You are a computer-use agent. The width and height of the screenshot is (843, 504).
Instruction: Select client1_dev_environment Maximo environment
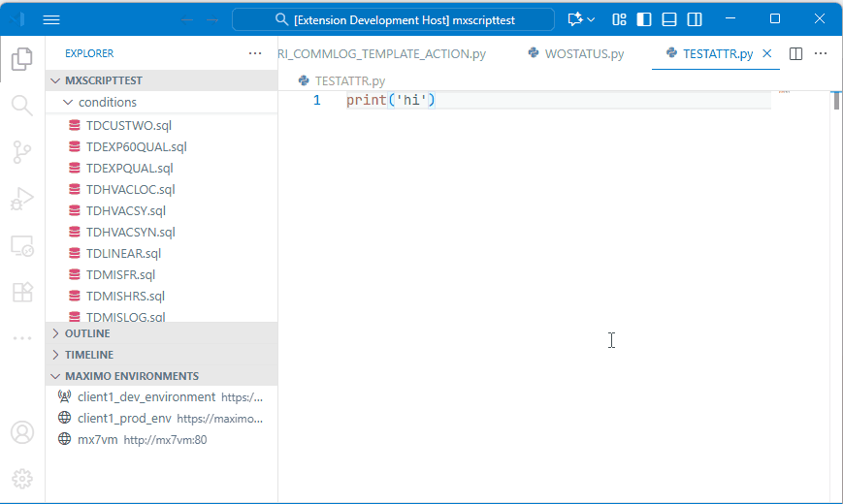(161, 397)
